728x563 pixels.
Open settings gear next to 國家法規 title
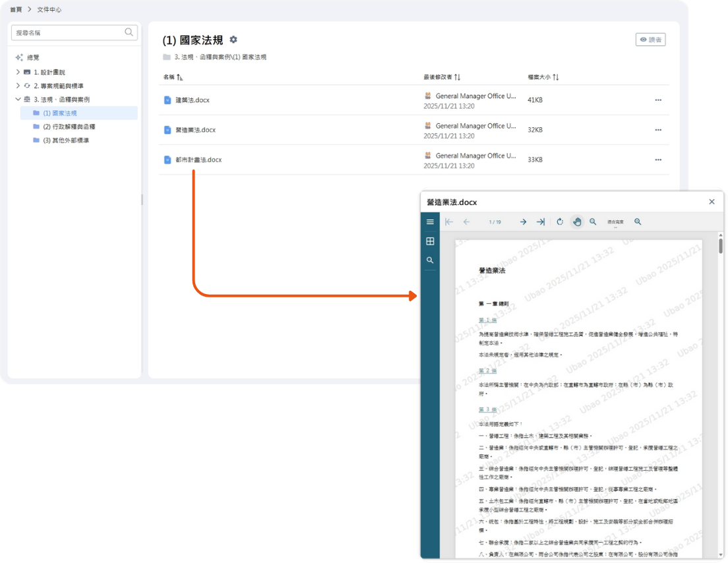(233, 40)
